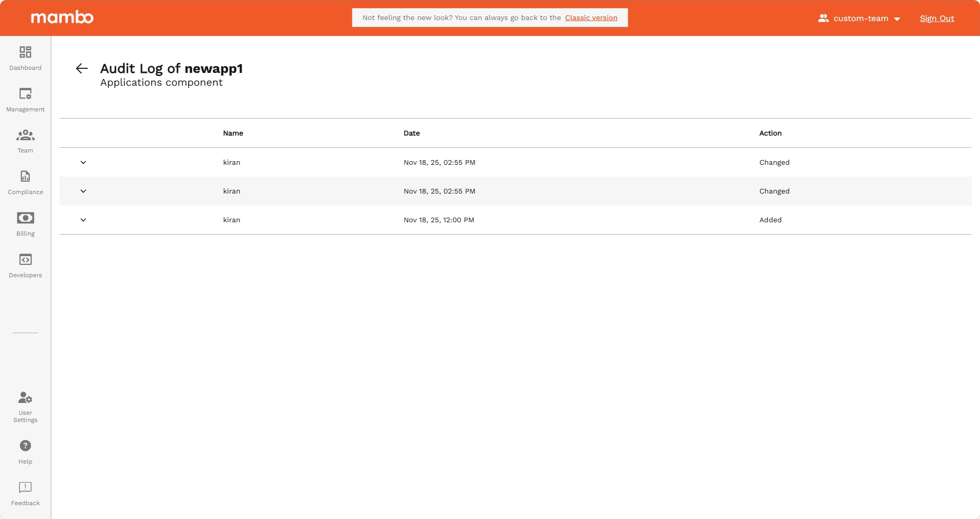The image size is (980, 519).
Task: Open the Team section
Action: [25, 140]
